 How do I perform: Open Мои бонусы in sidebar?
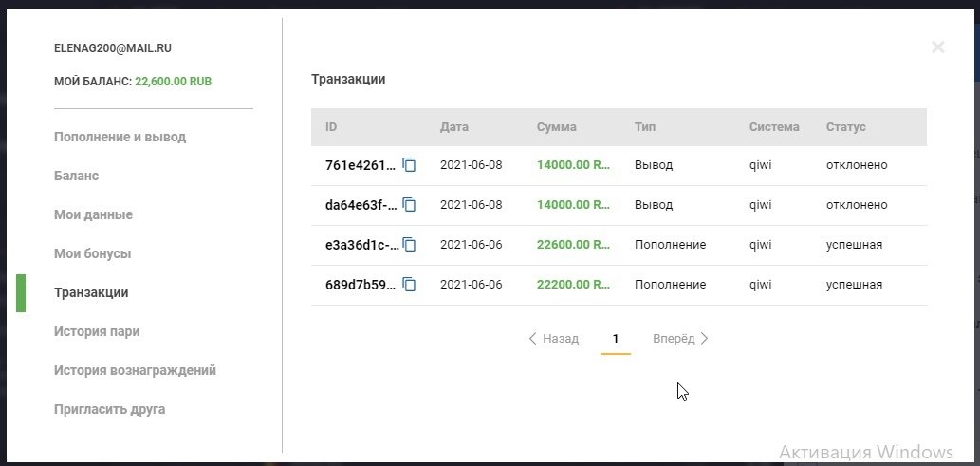92,253
